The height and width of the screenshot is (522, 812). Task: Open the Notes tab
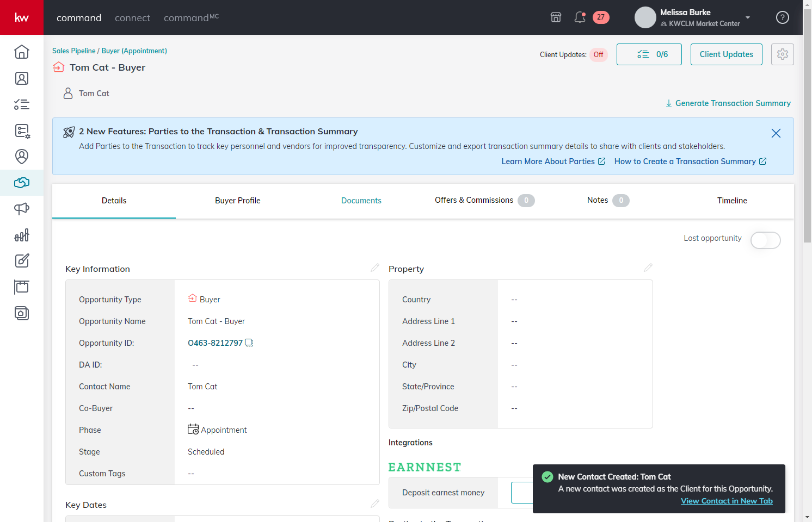(608, 201)
